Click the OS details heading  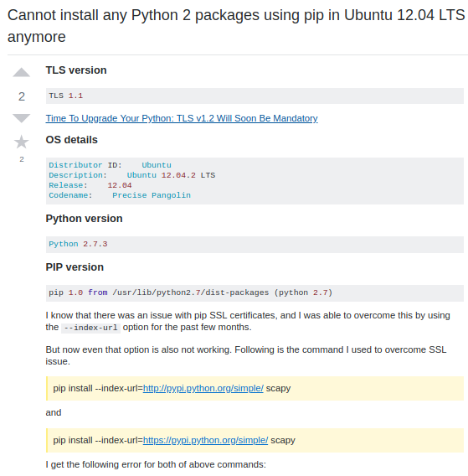(x=71, y=140)
